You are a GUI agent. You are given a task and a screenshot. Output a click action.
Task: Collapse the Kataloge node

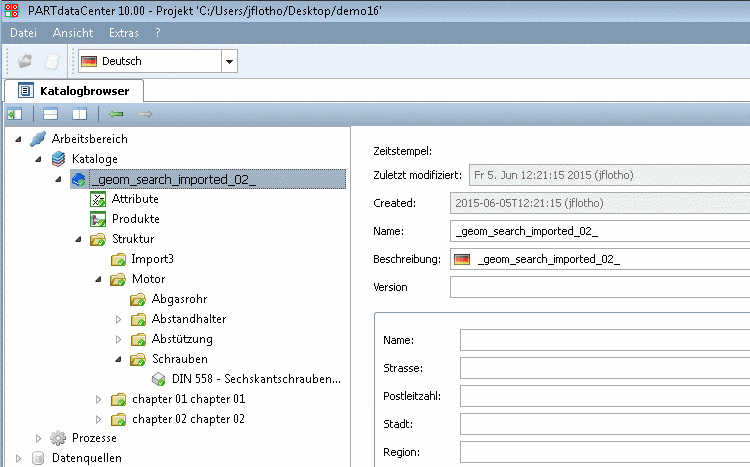[38, 159]
